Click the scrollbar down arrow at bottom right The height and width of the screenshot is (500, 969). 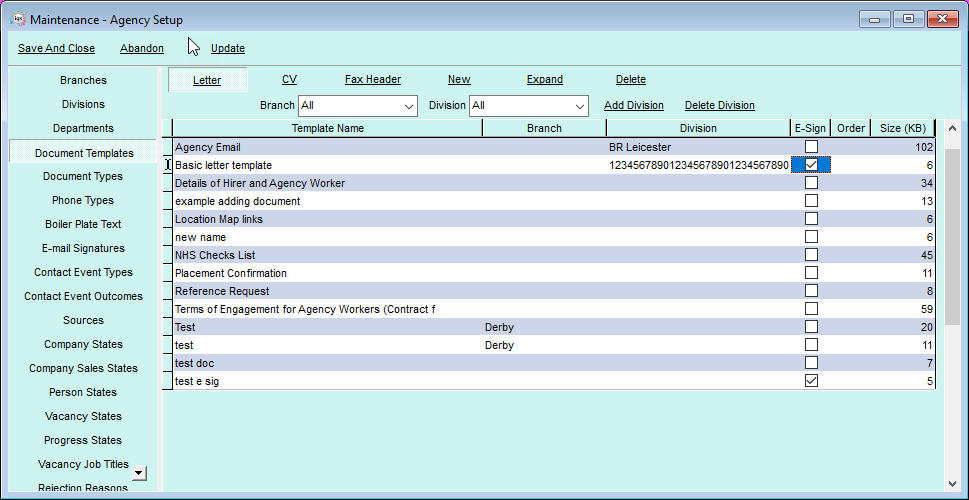(x=952, y=484)
